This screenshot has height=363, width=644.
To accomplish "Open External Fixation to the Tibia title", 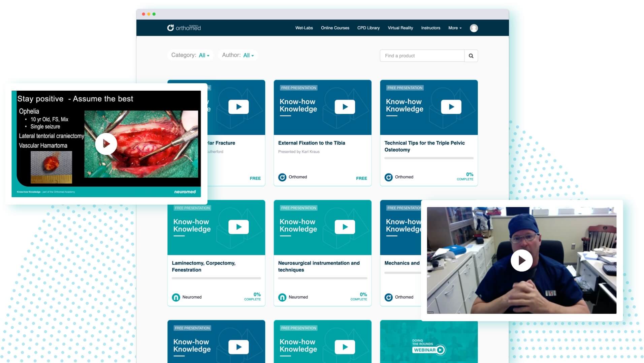I will pos(312,143).
